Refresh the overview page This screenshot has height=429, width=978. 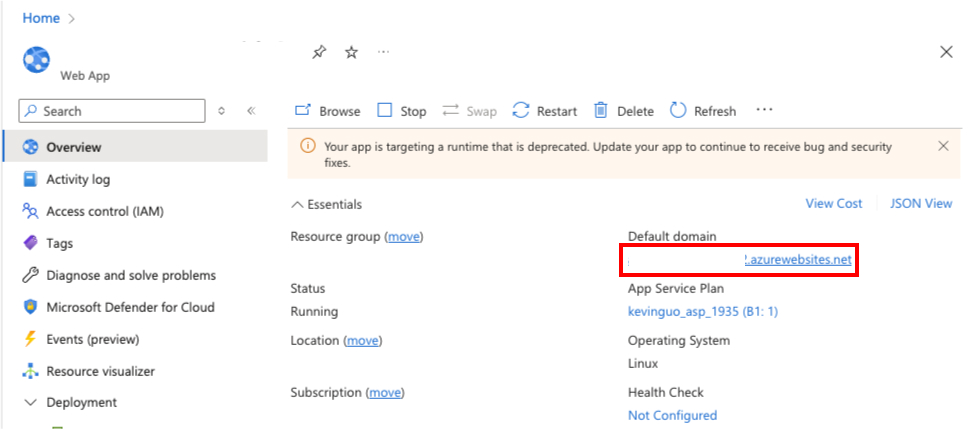click(703, 111)
